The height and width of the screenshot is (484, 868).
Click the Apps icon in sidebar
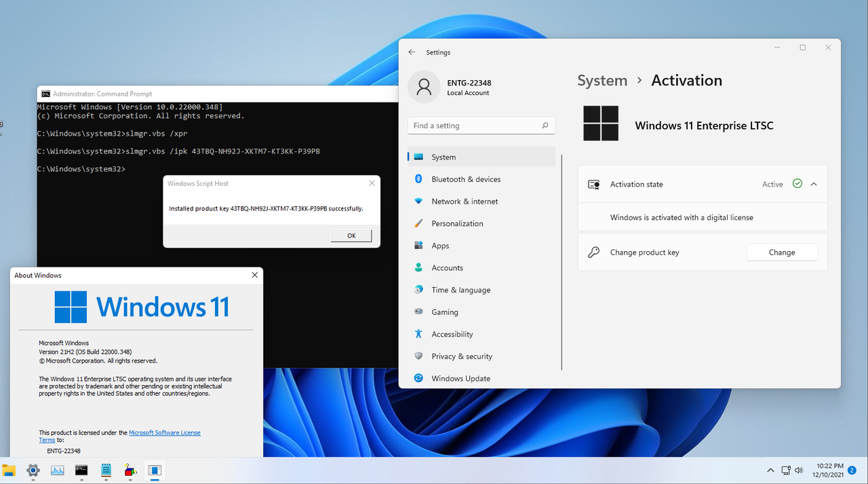(418, 246)
